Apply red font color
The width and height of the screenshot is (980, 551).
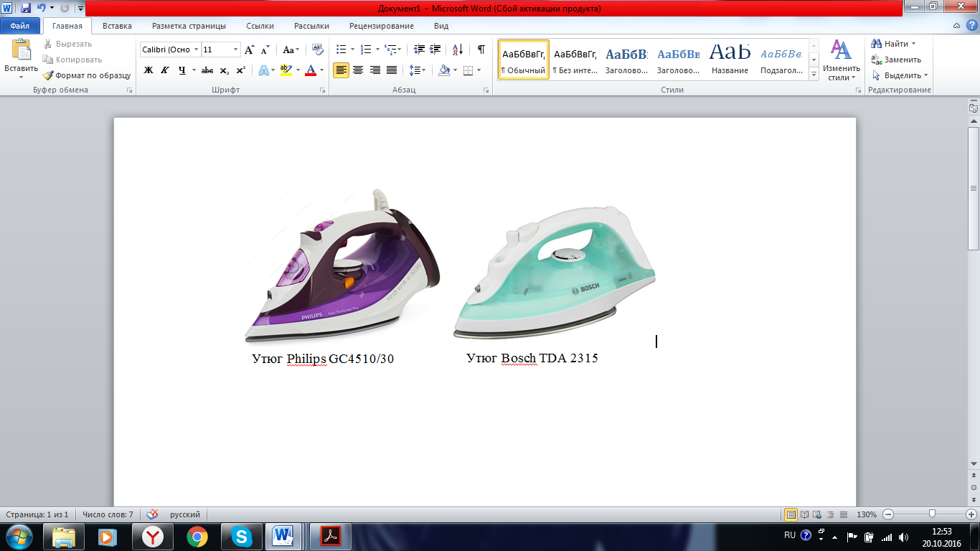tap(311, 70)
